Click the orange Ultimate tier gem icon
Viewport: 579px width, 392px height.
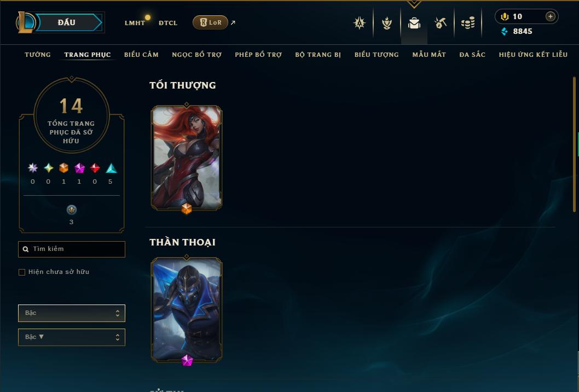click(64, 168)
